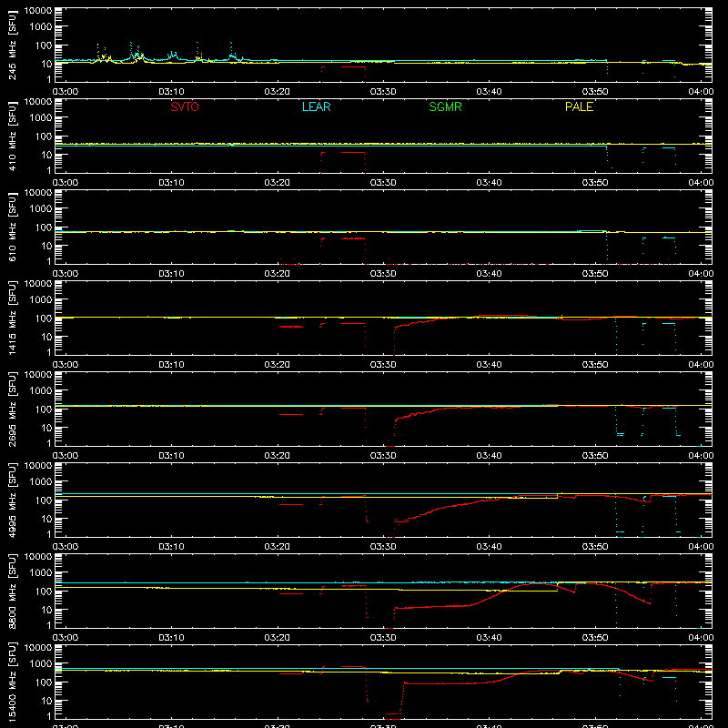Viewport: 728px width, 728px height.
Task: Click the 1000 y-tick of 4995 MHz plot
Action: coord(41,481)
